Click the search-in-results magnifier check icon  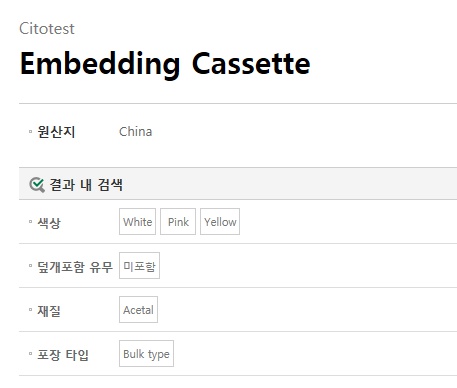(x=37, y=185)
